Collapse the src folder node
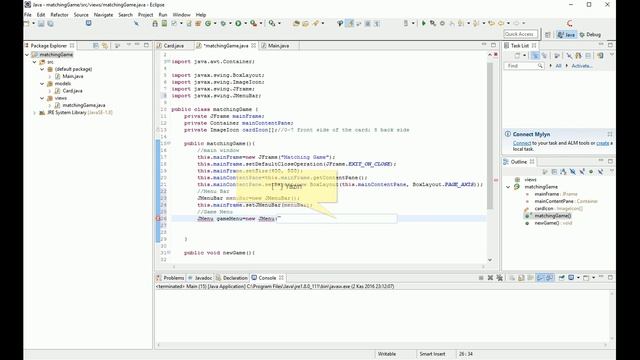640x360 pixels. click(35, 62)
